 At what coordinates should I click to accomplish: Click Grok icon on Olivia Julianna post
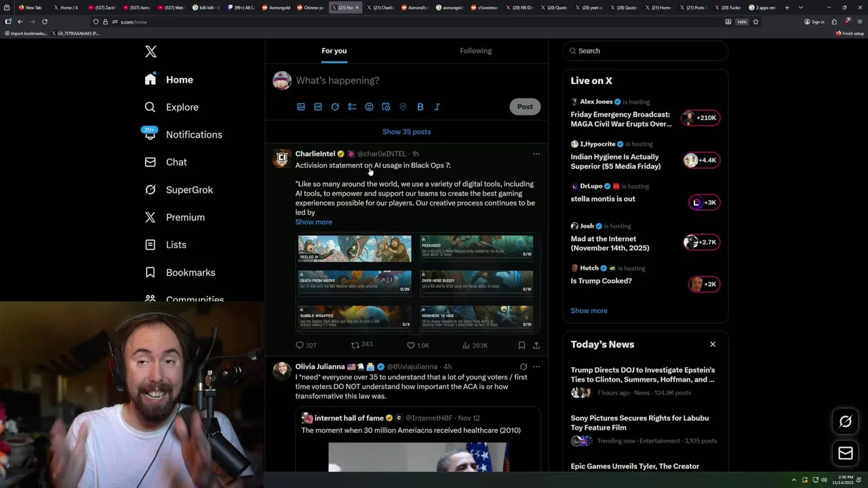[523, 367]
